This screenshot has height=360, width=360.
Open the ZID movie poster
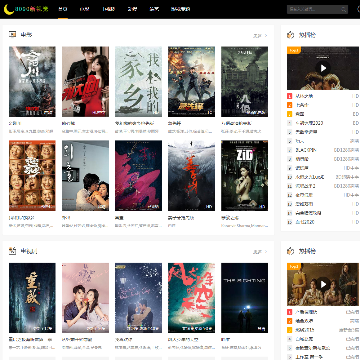coord(244,175)
